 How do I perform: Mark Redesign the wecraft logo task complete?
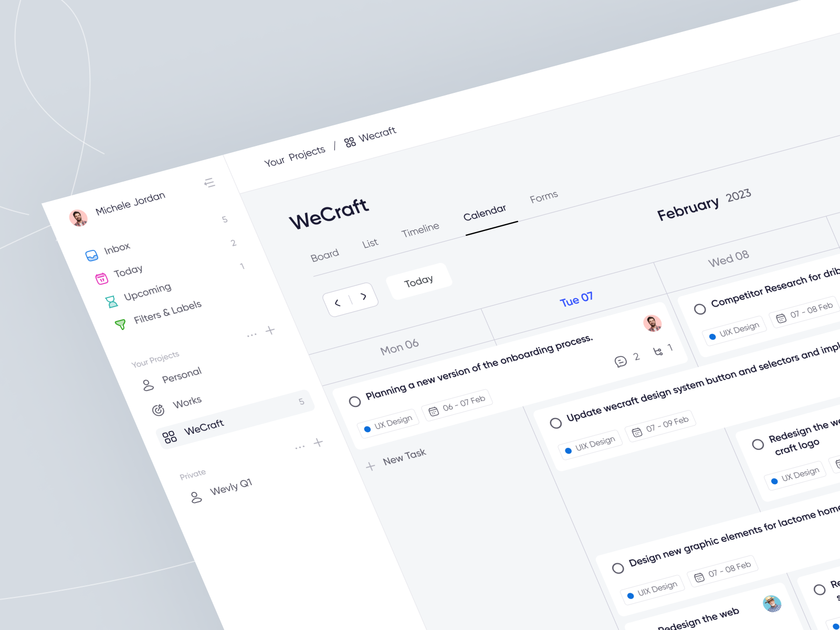click(758, 445)
